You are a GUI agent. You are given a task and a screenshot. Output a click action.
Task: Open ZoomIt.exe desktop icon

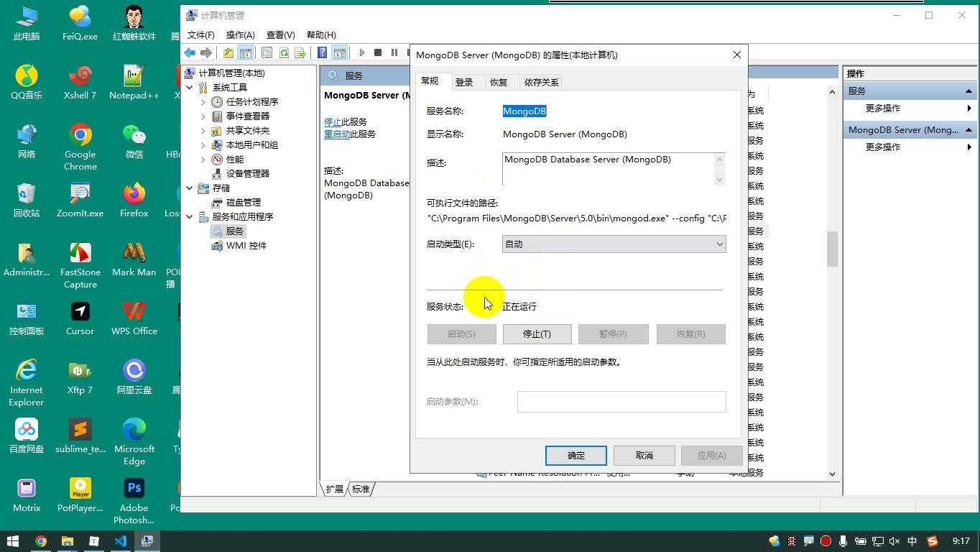(80, 201)
